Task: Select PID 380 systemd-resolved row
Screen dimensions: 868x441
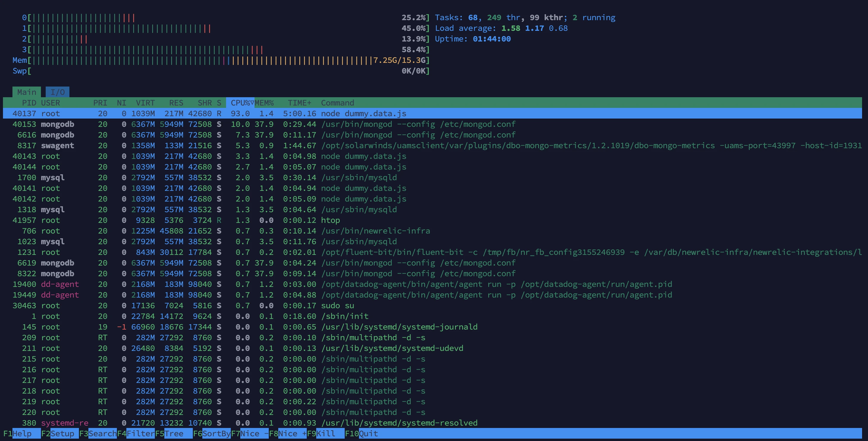Action: tap(432, 423)
